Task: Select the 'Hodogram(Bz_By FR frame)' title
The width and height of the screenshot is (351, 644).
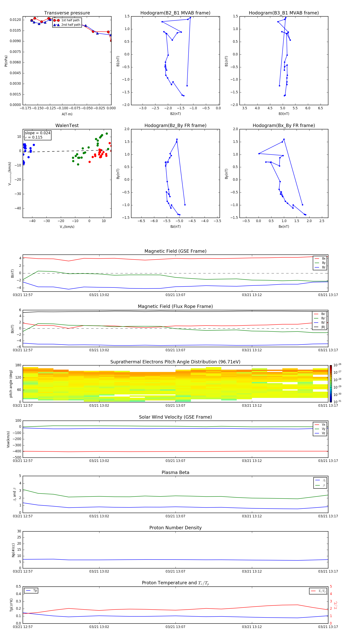Action: tap(175, 125)
